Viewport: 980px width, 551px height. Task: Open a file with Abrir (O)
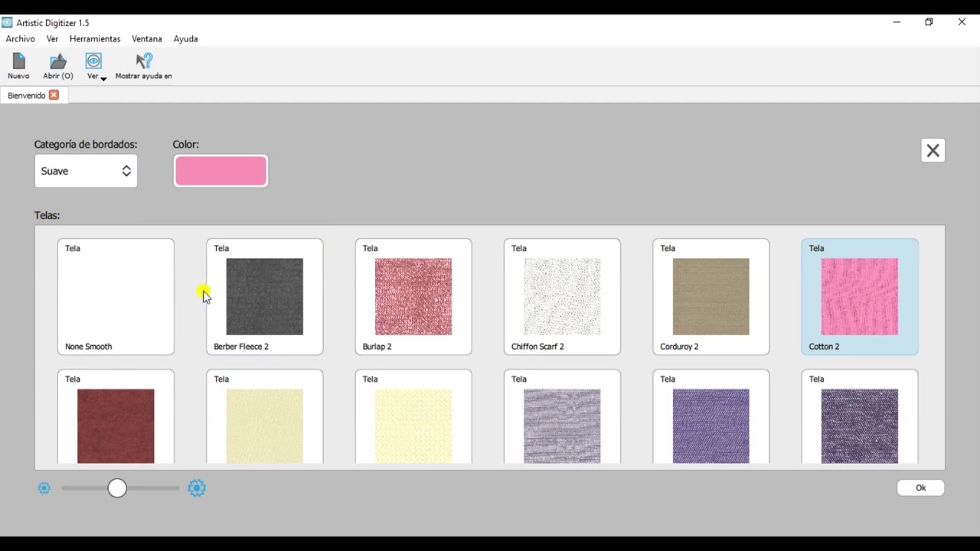(x=58, y=66)
